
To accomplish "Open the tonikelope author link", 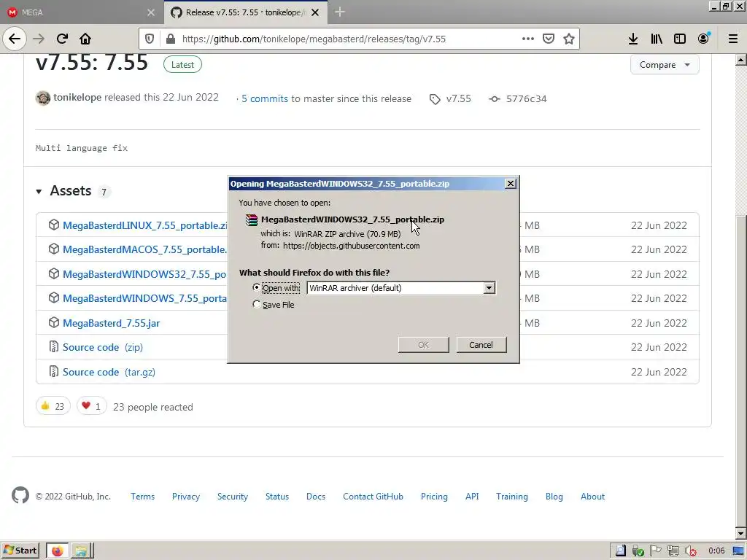I will coord(77,97).
